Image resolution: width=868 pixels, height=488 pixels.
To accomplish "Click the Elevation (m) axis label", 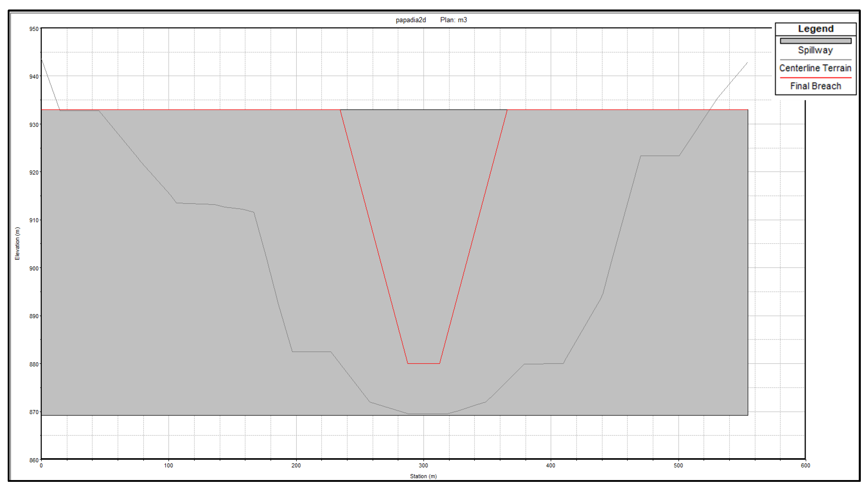I will point(17,243).
